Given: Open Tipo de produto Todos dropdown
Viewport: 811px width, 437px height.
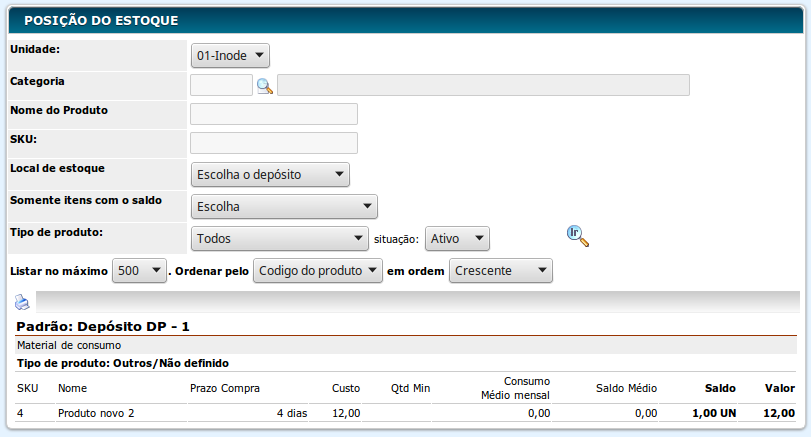Looking at the screenshot, I should tap(279, 239).
